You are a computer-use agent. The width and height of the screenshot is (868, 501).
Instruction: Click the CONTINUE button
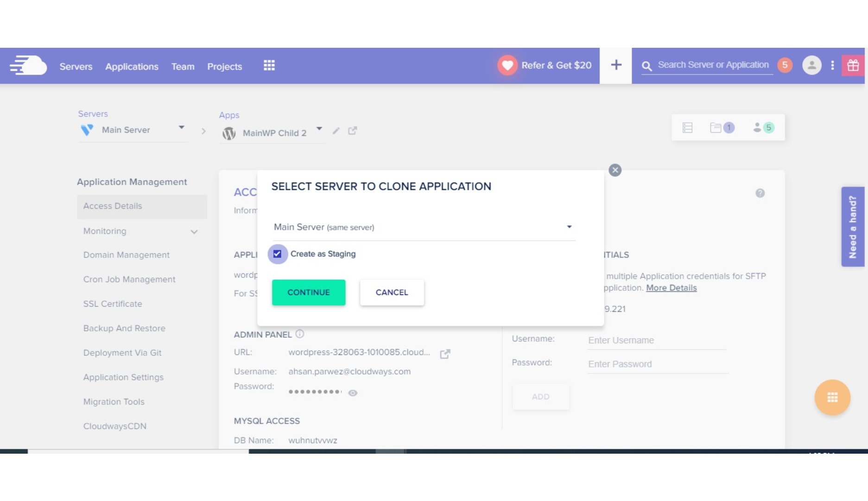pyautogui.click(x=309, y=292)
